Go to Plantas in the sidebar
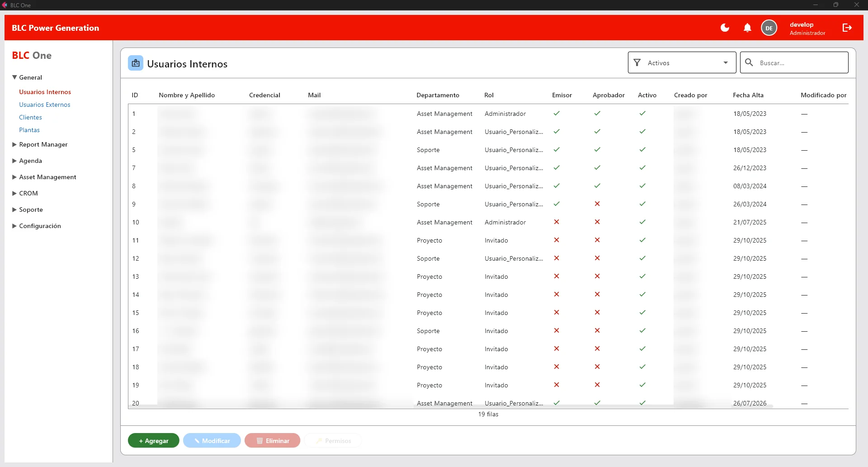This screenshot has height=467, width=868. (x=29, y=130)
